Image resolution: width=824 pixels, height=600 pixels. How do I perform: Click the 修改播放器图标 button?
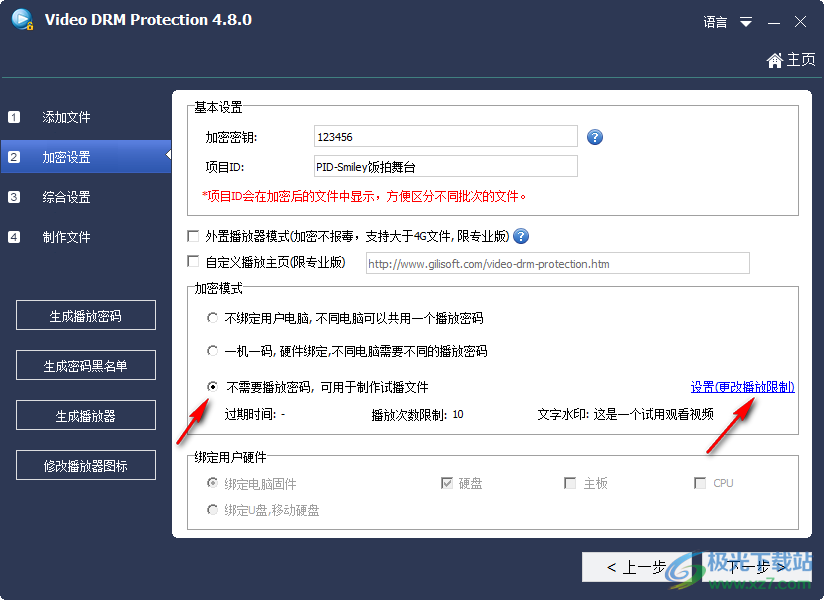[x=86, y=465]
